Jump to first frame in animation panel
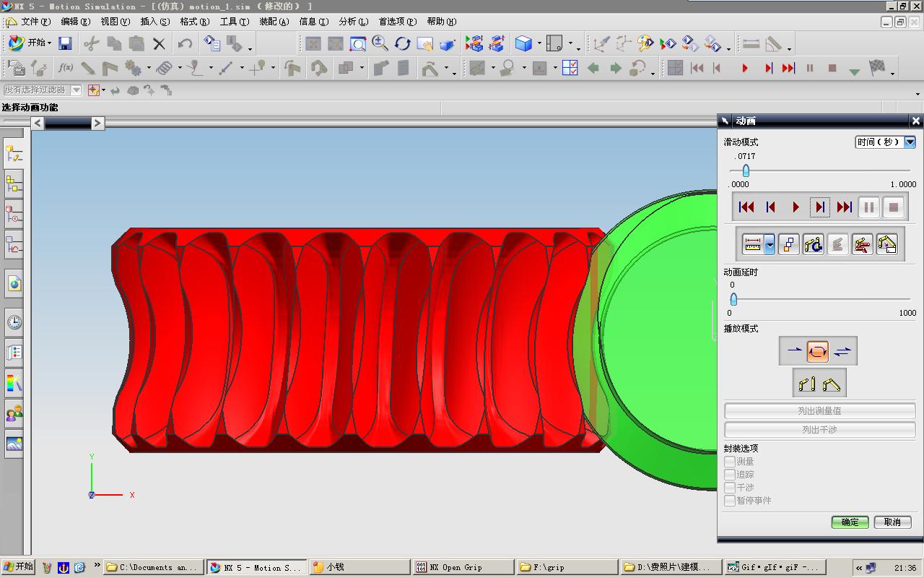This screenshot has height=578, width=924. 746,207
